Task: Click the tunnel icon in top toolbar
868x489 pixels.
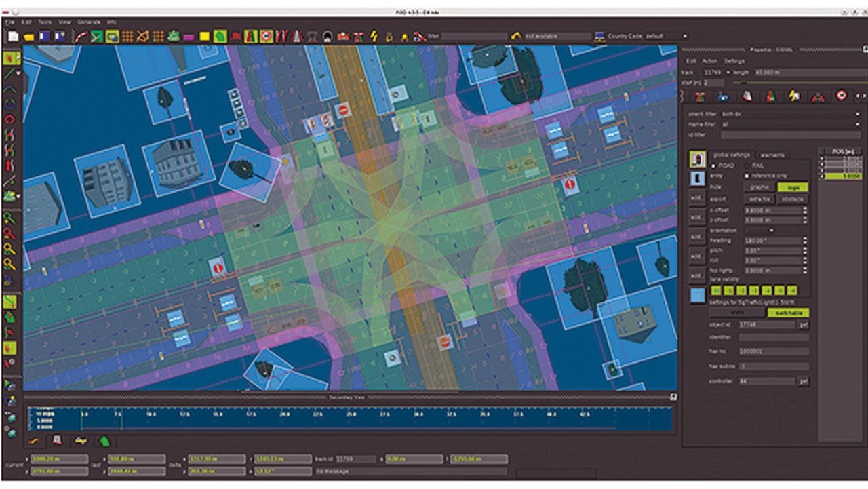Action: pos(328,37)
